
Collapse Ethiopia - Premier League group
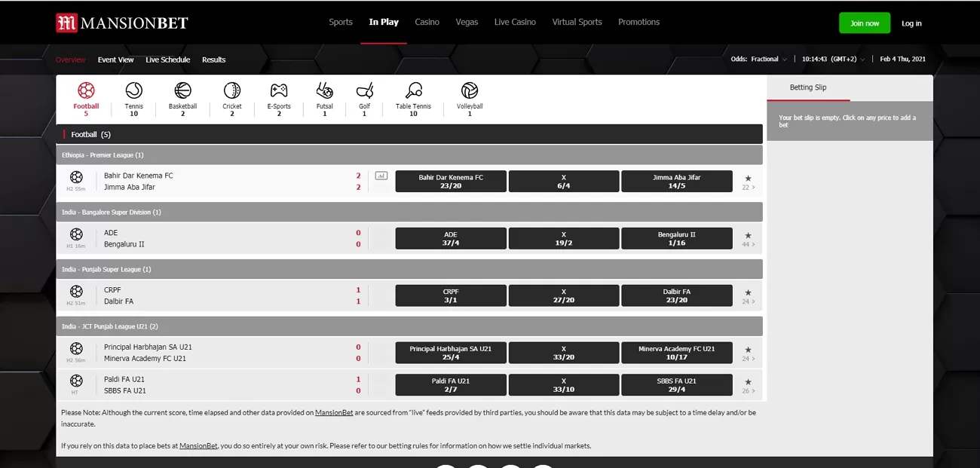click(409, 155)
